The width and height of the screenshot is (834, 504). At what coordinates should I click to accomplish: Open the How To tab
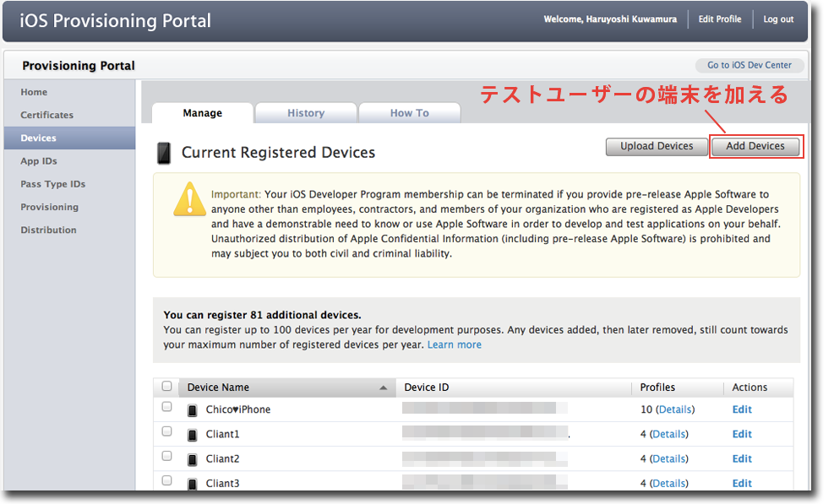tap(409, 113)
